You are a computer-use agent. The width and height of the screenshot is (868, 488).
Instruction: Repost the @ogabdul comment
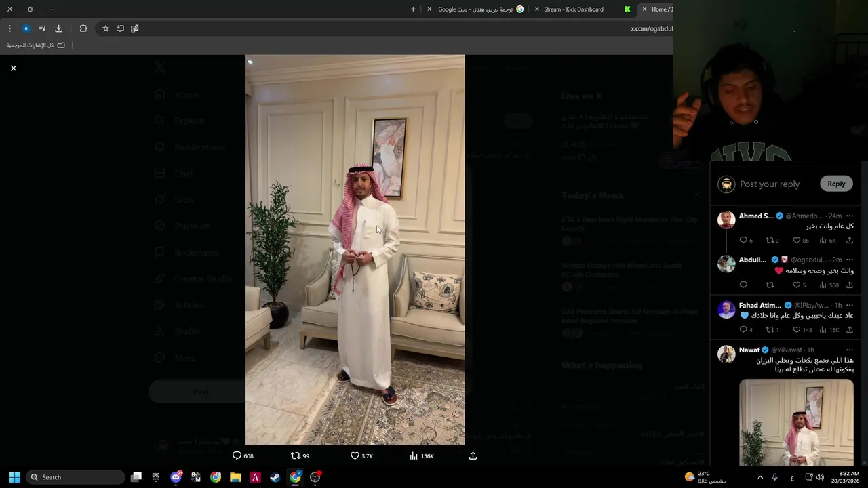coord(770,285)
